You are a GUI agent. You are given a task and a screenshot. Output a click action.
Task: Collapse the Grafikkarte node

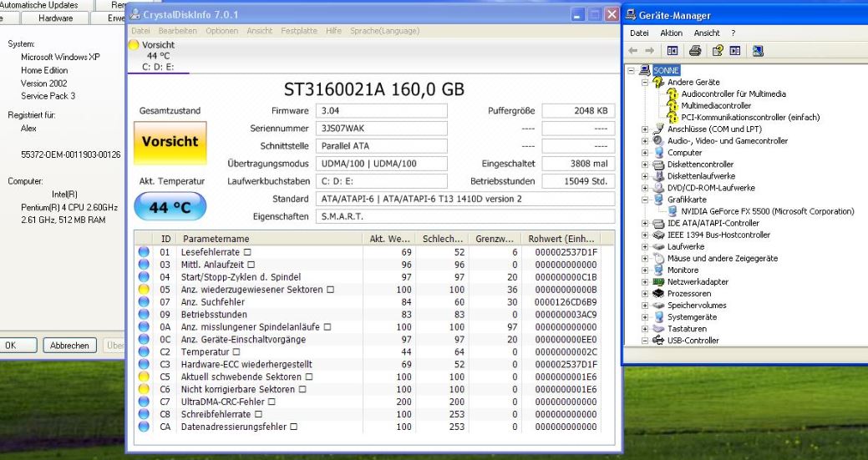(x=645, y=200)
